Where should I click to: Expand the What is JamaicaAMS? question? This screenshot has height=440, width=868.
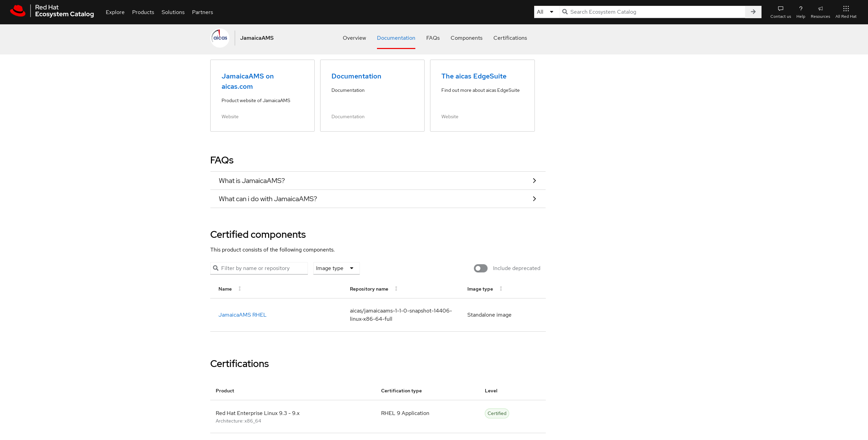(378, 181)
